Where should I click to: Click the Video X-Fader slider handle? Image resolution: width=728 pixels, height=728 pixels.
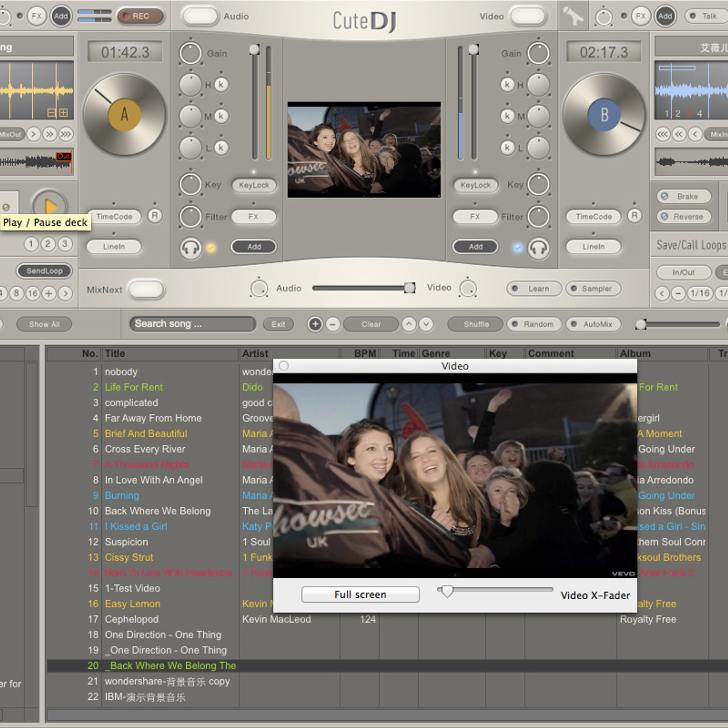tap(447, 591)
